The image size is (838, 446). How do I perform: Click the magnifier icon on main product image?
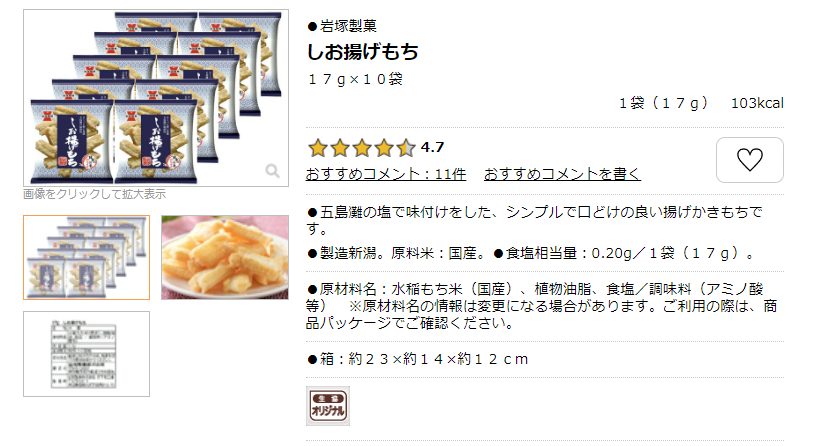pyautogui.click(x=273, y=171)
